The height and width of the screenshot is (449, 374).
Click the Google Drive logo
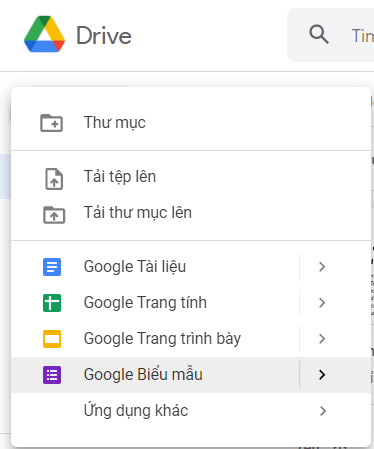[44, 34]
